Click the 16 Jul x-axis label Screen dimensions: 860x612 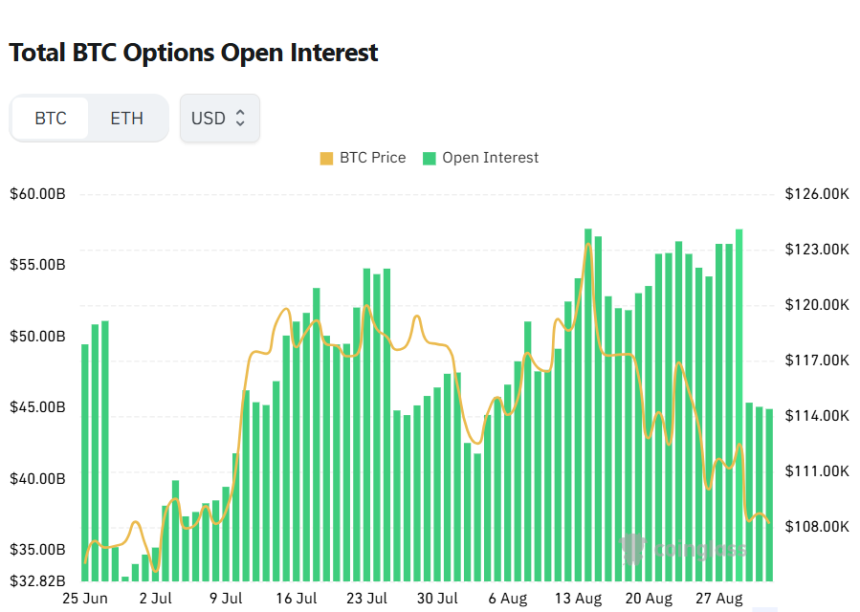(296, 598)
